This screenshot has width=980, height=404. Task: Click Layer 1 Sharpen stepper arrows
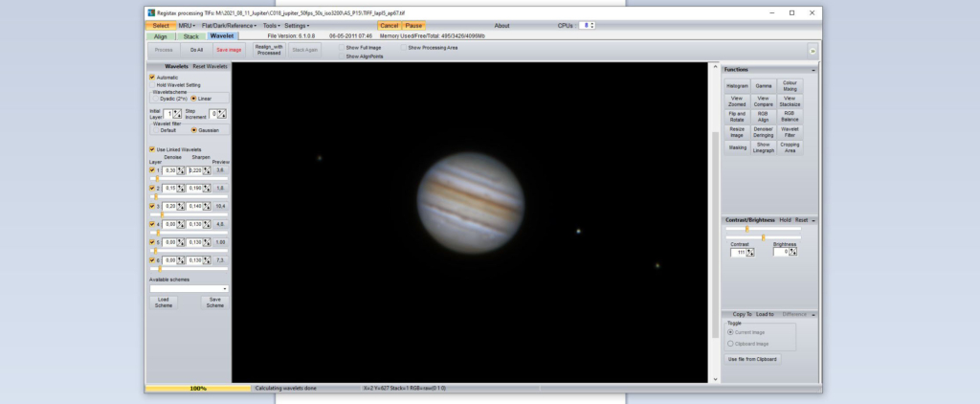207,170
